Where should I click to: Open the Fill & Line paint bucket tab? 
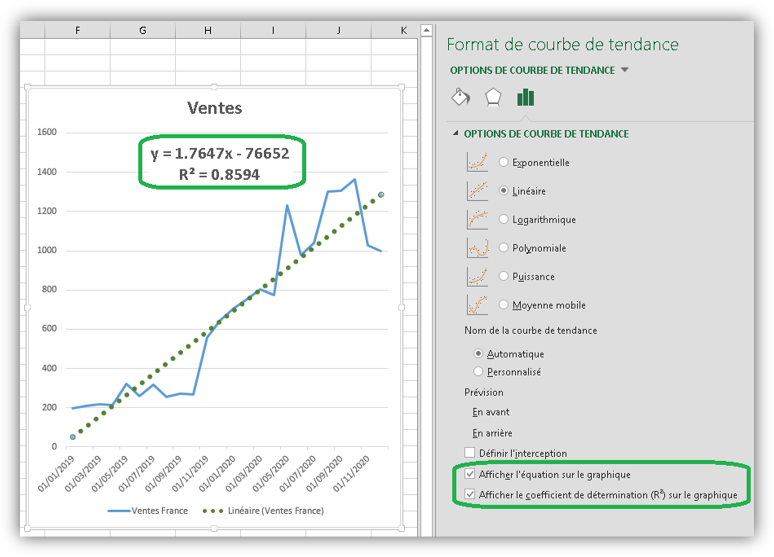coord(461,97)
